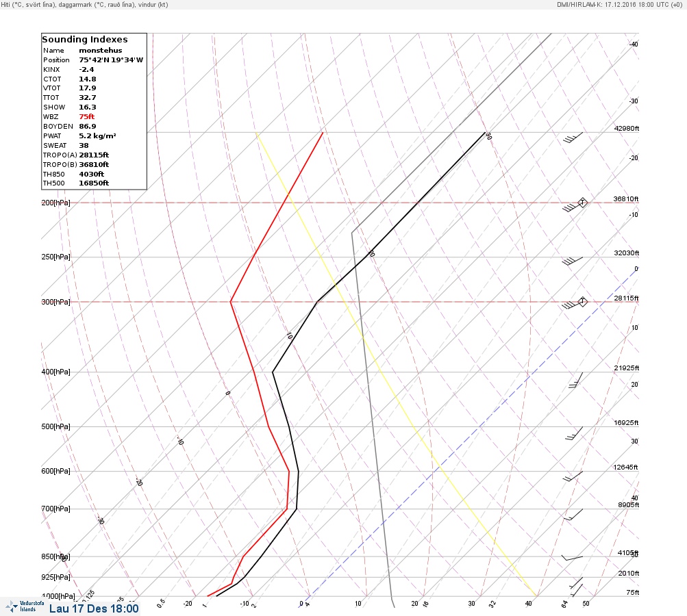
Task: Click the wind barb at 32030ft
Action: coord(572,261)
